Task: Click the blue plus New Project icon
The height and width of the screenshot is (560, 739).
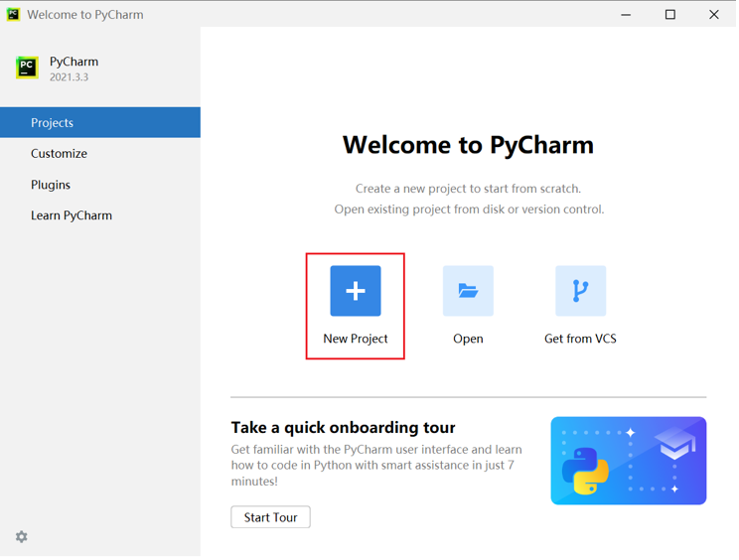Action: point(356,291)
